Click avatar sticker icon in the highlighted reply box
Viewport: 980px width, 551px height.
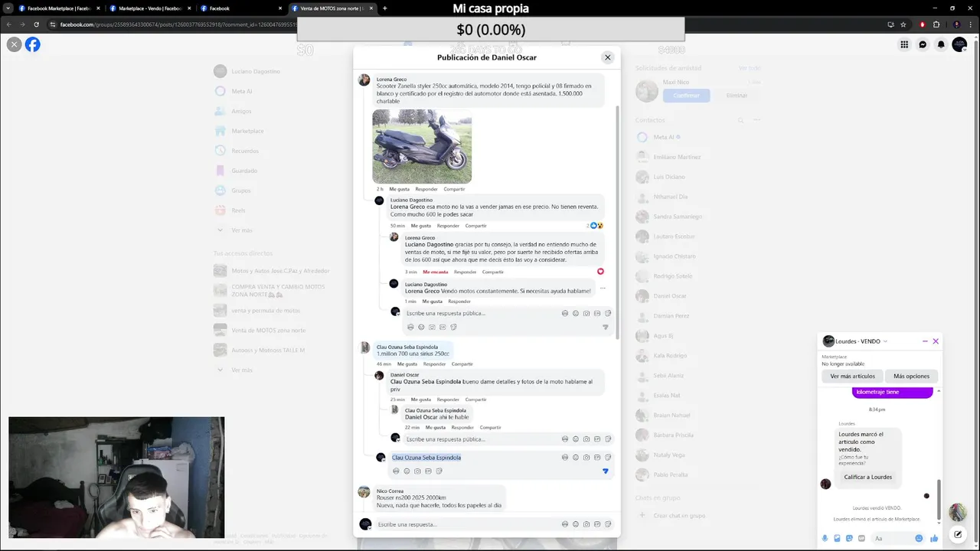point(396,471)
